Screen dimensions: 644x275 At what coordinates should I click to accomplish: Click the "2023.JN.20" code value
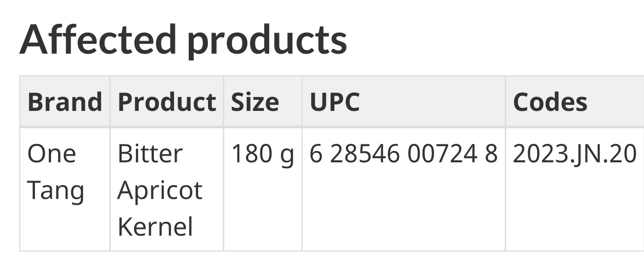tap(574, 154)
